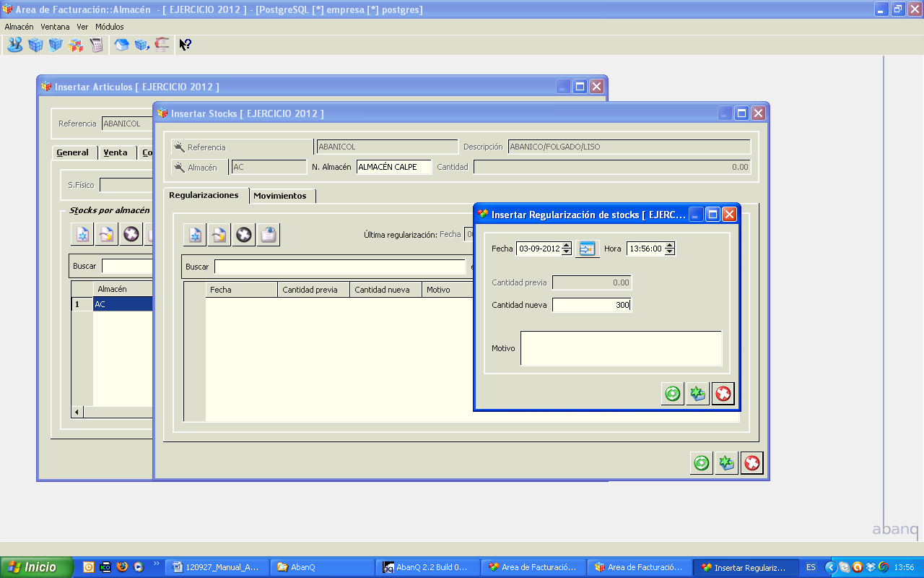Click the N. Almacén field in Insertar Stocks
The image size is (924, 578).
click(x=394, y=167)
